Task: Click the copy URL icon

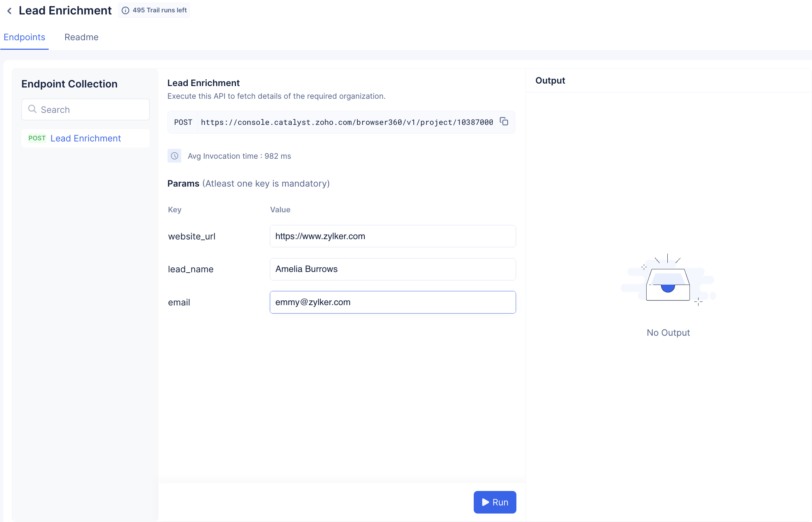Action: [504, 122]
